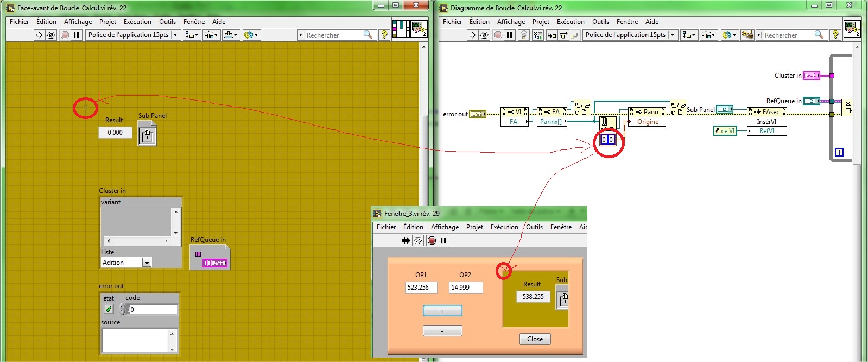Click the context help question mark in Face-avant
The height and width of the screenshot is (362, 868).
point(384,35)
